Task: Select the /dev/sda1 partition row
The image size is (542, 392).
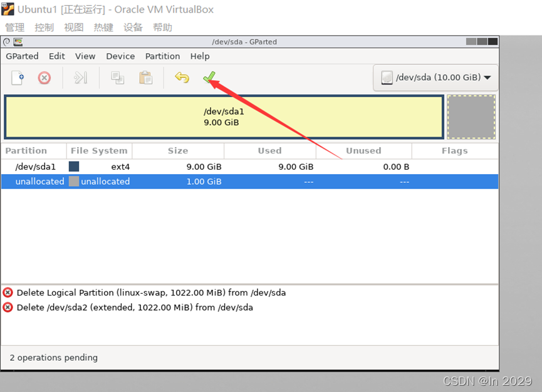Action: pos(249,167)
